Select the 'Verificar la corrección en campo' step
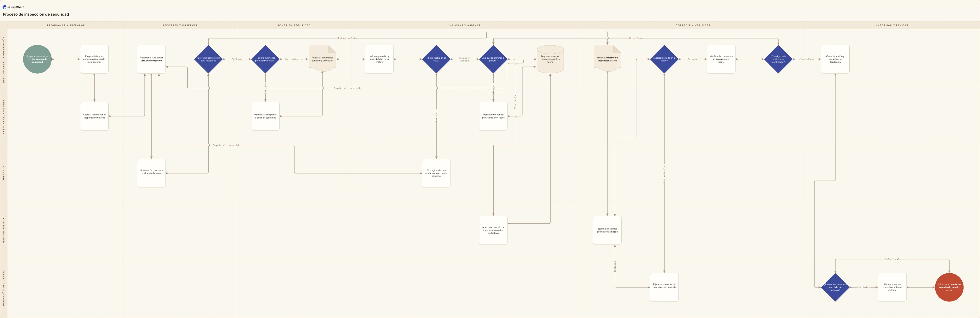This screenshot has width=980, height=318. coord(721,59)
